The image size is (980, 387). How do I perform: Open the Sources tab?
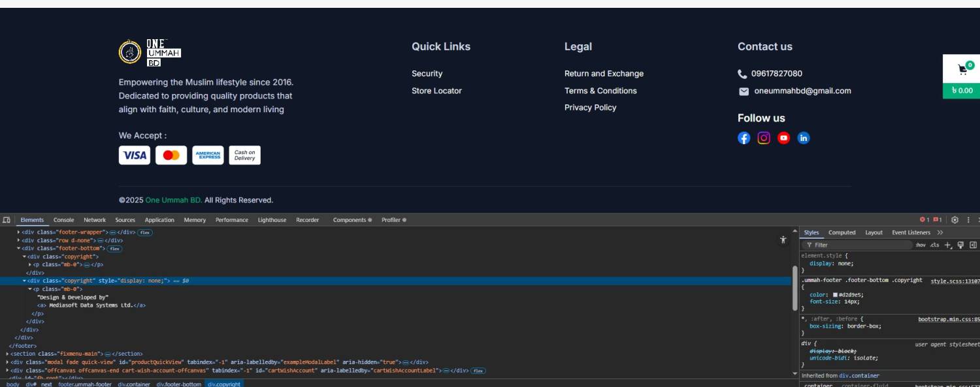(125, 220)
